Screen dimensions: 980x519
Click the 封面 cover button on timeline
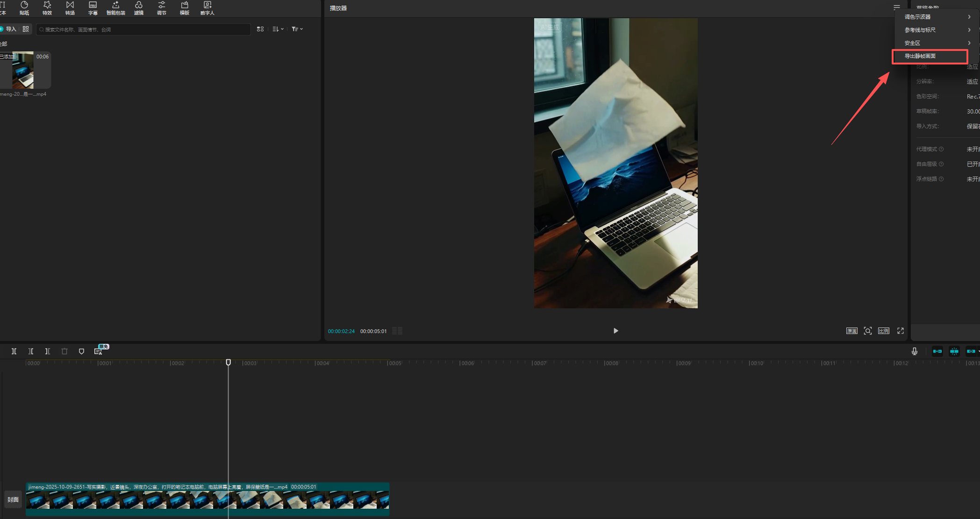[x=13, y=499]
